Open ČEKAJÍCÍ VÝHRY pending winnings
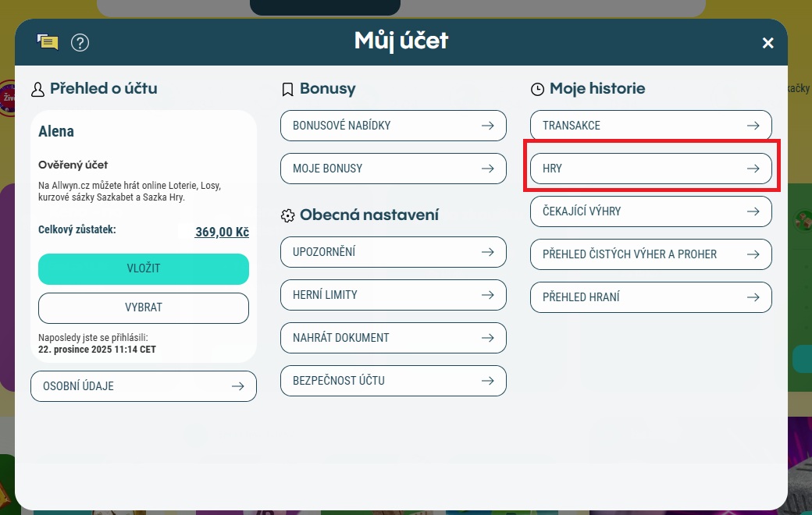This screenshot has height=515, width=812. (x=650, y=211)
